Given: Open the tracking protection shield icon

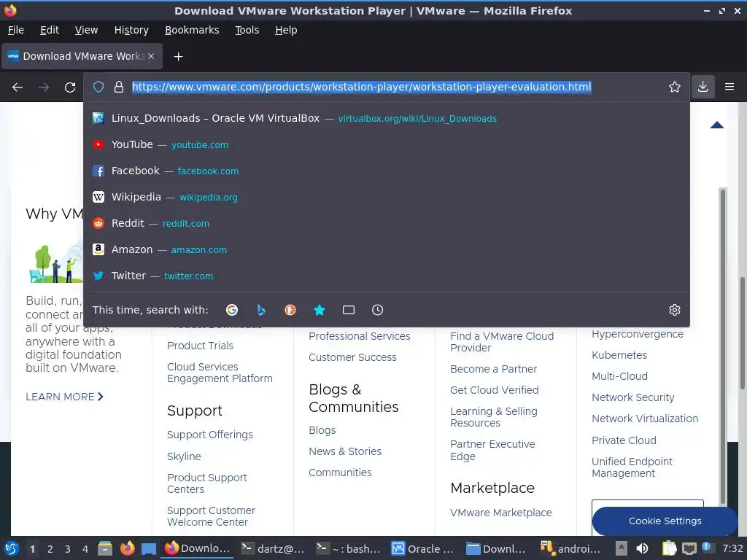Looking at the screenshot, I should [98, 87].
